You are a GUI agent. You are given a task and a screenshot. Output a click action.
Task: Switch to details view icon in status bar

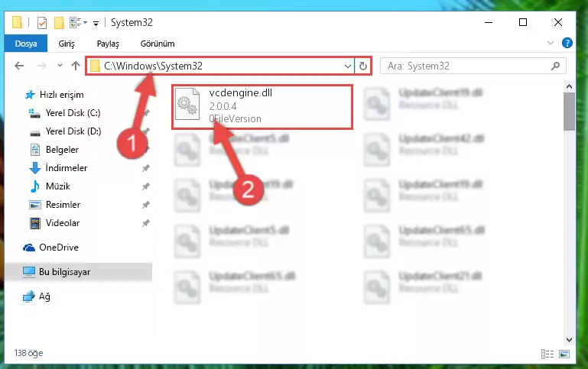(x=547, y=354)
